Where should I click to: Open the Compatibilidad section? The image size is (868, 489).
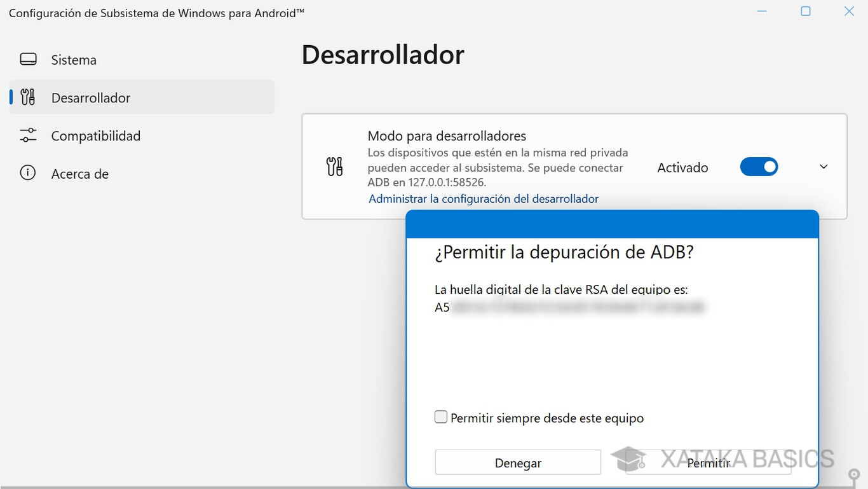tap(95, 135)
